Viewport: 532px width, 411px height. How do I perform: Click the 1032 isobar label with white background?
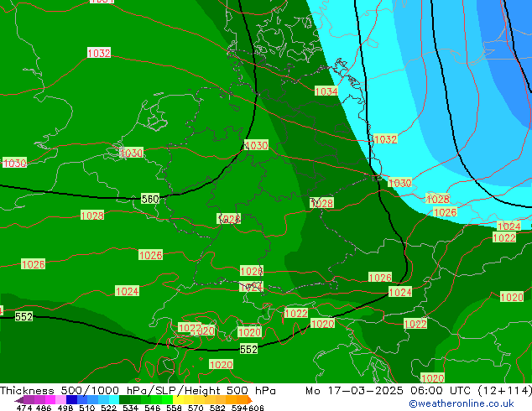coord(99,53)
